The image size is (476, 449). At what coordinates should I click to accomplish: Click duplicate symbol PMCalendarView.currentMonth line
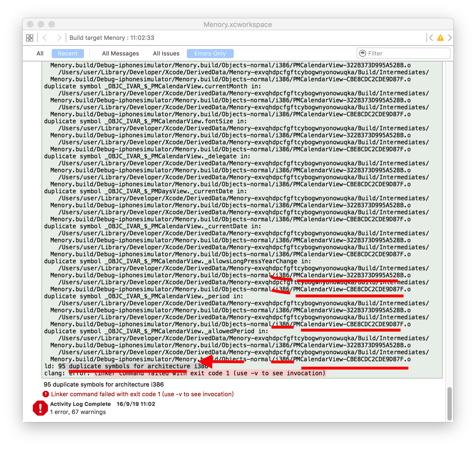click(x=152, y=86)
